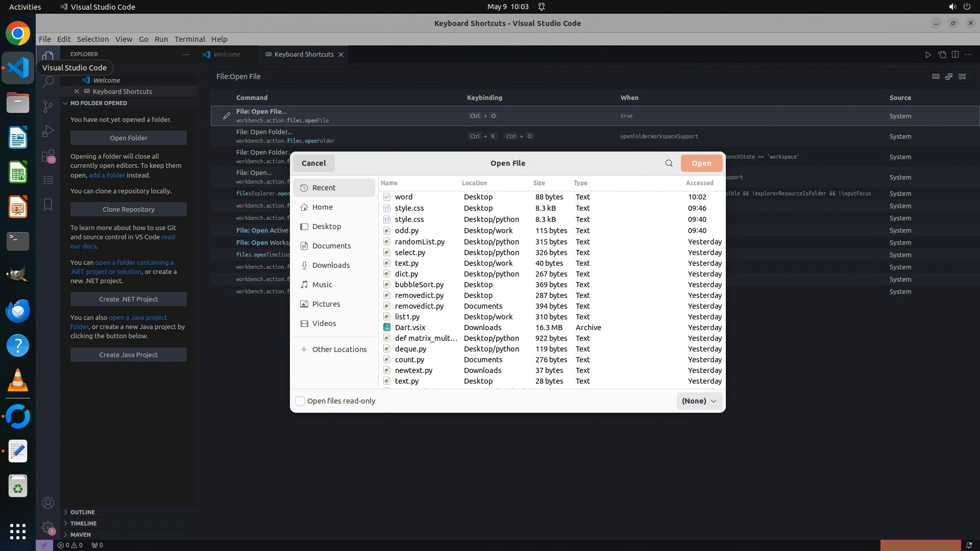Image resolution: width=980 pixels, height=551 pixels.
Task: Click Record Keys icon in search bar
Action: point(936,77)
